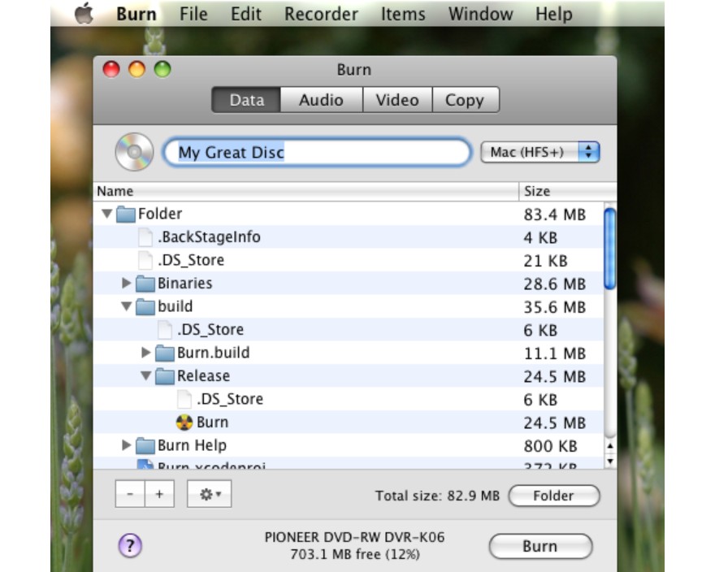Select the .DS_Store row sized 21 KB

pos(349,260)
